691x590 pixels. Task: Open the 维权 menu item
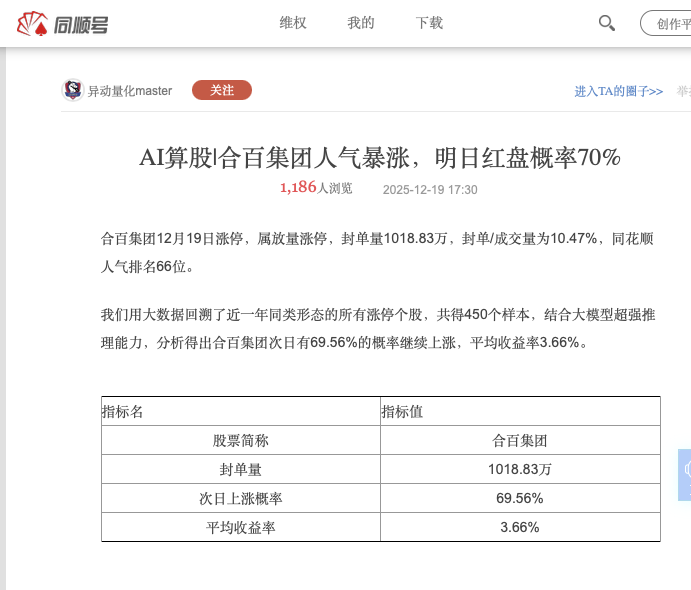click(x=293, y=22)
